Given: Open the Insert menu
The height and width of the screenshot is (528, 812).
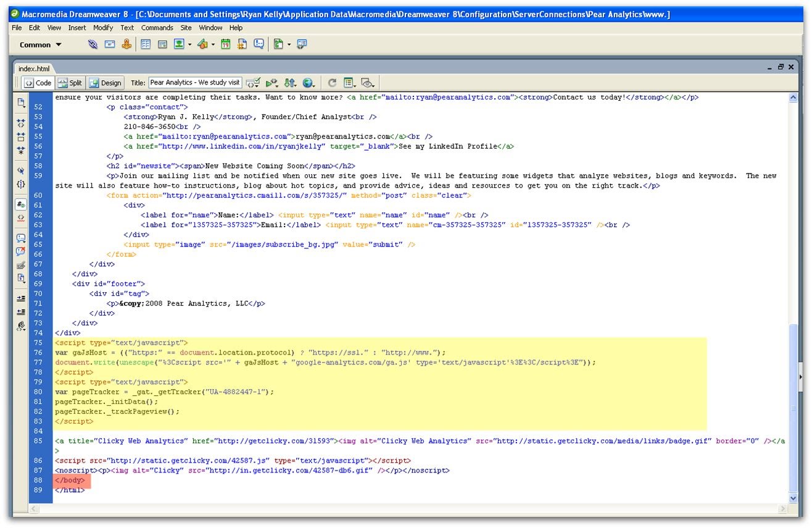Looking at the screenshot, I should click(x=77, y=28).
